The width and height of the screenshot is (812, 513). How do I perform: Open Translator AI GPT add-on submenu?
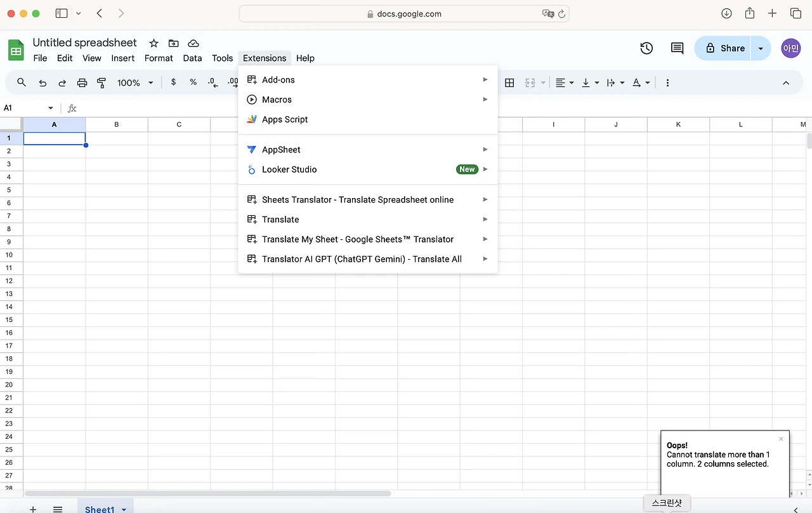point(368,259)
